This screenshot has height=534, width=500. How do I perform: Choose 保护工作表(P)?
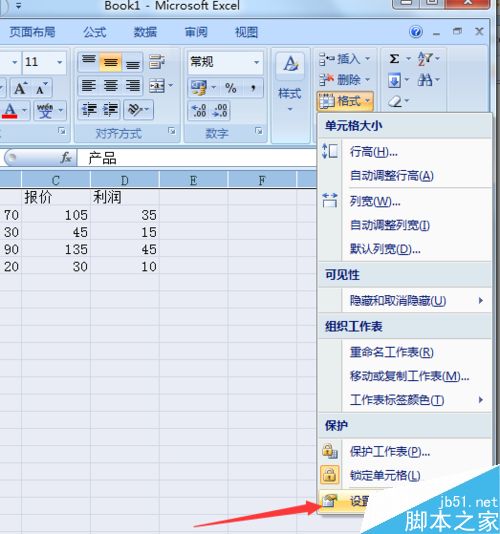click(x=405, y=452)
